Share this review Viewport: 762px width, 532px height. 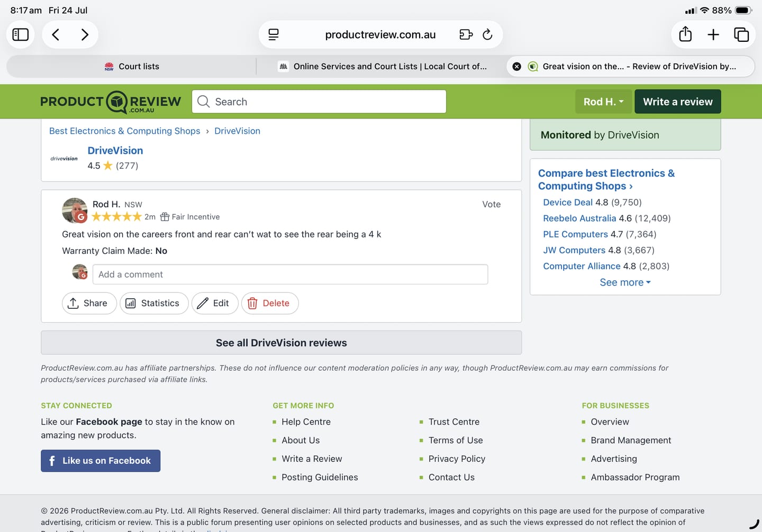(x=89, y=303)
